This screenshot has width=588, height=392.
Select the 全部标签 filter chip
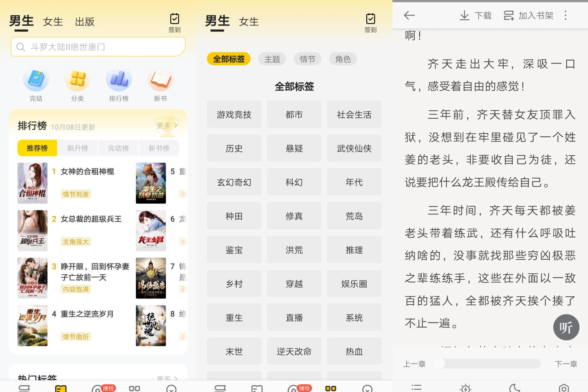point(229,59)
